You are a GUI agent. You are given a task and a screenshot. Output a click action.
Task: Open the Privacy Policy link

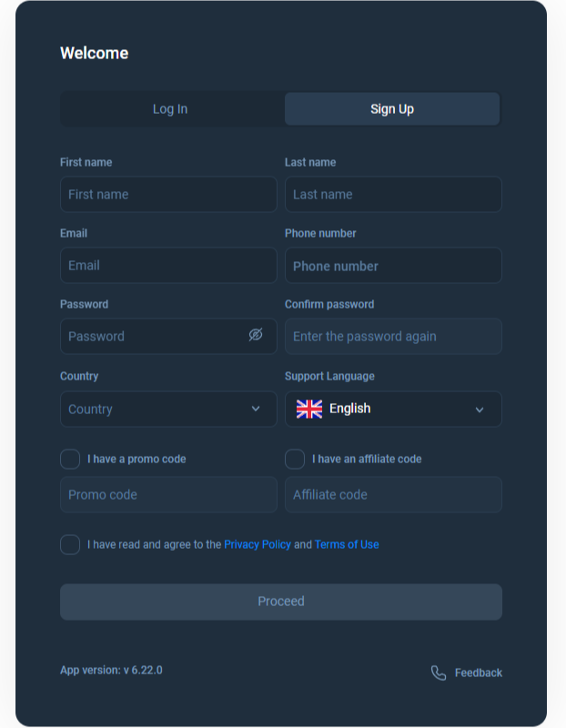coord(258,544)
